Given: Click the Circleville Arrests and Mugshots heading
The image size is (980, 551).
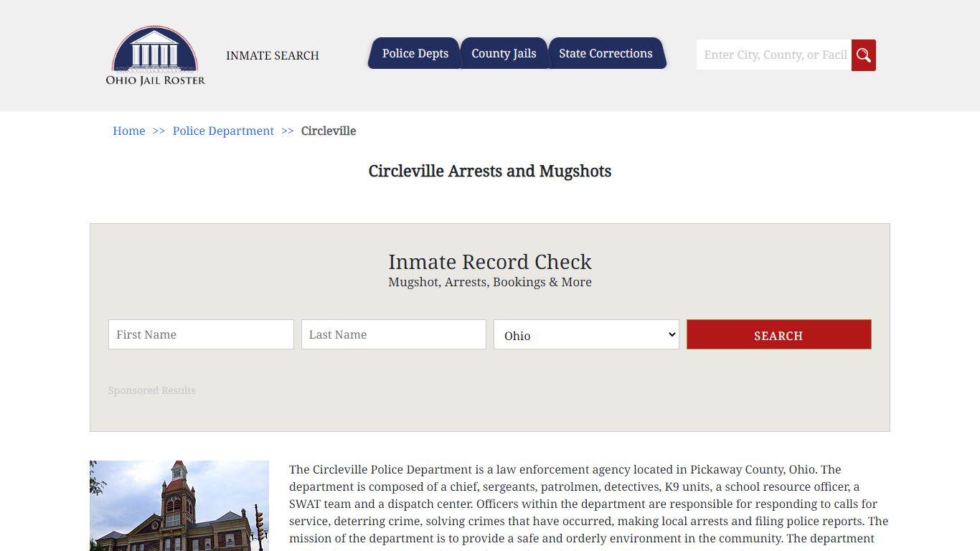Looking at the screenshot, I should click(x=490, y=171).
